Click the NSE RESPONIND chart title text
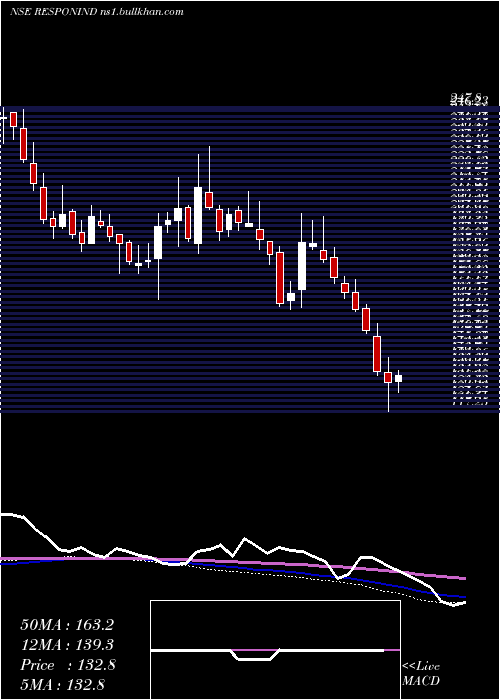 click(96, 12)
